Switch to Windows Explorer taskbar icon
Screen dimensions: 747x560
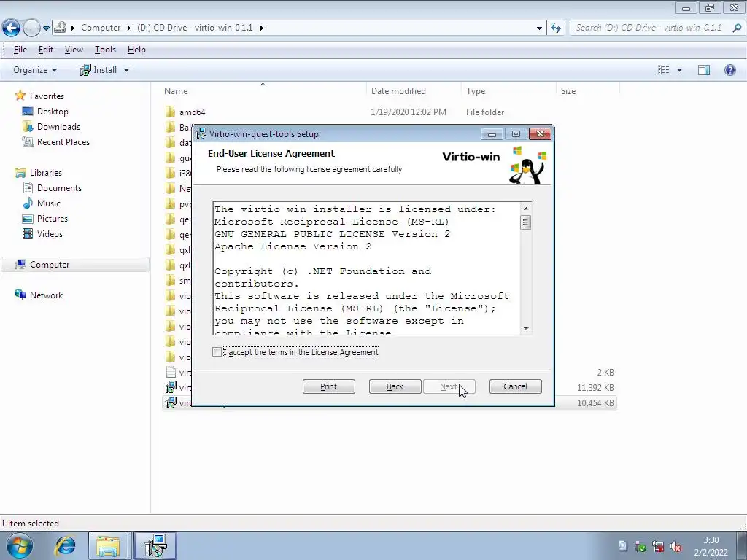(109, 545)
